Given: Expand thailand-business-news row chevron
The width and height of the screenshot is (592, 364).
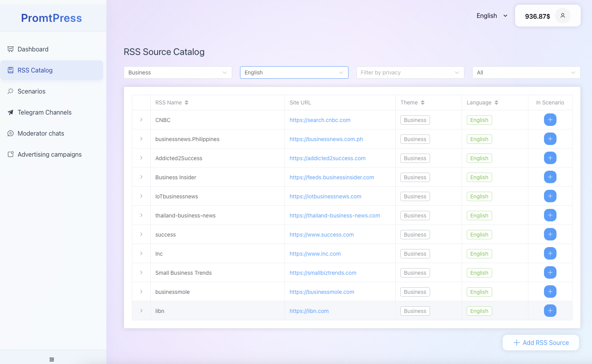Looking at the screenshot, I should click(x=141, y=215).
